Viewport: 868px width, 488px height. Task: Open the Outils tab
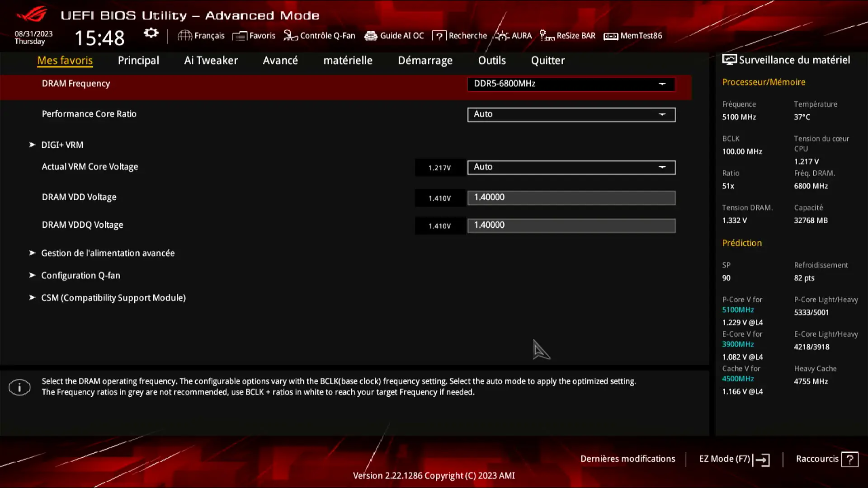coord(492,61)
